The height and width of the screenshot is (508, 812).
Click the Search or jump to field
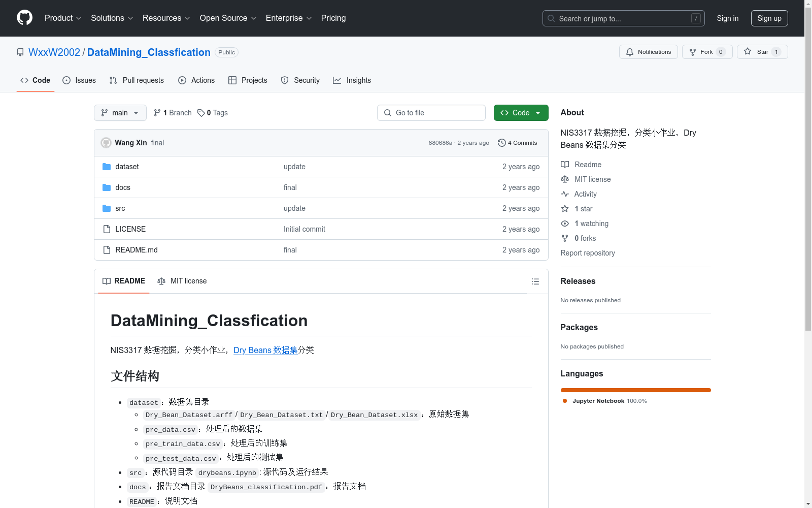pyautogui.click(x=624, y=18)
